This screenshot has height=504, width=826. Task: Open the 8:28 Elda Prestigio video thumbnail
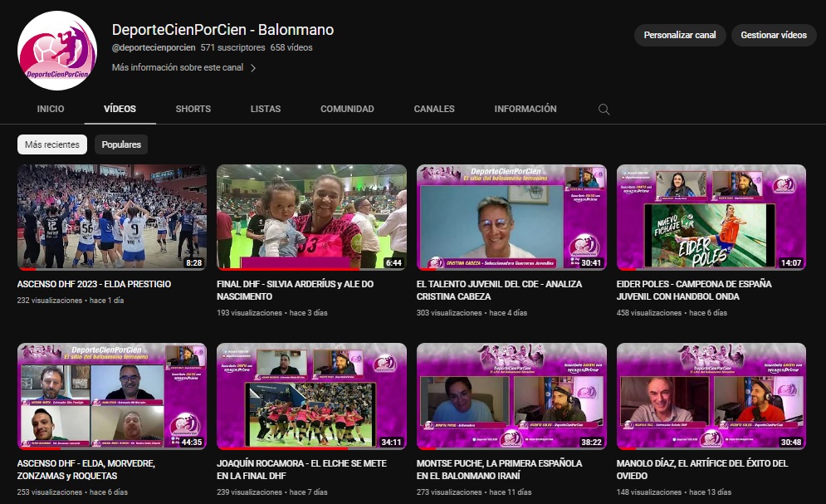[x=112, y=218]
